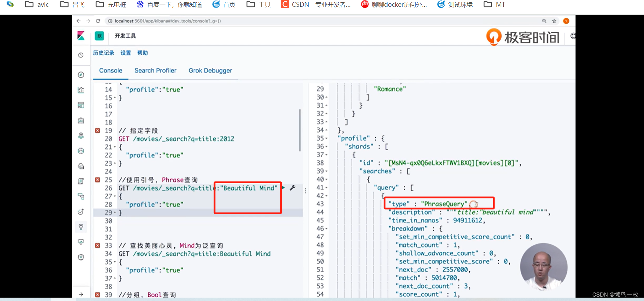This screenshot has width=644, height=301.
Task: Click line "GET /movies/_search?q=title:Beautiful Mind"
Action: 195,254
